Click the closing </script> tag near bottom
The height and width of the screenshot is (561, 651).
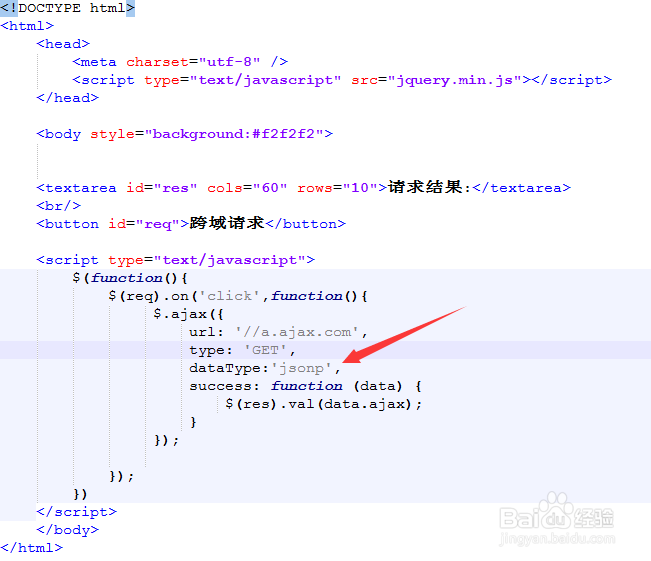[76, 512]
